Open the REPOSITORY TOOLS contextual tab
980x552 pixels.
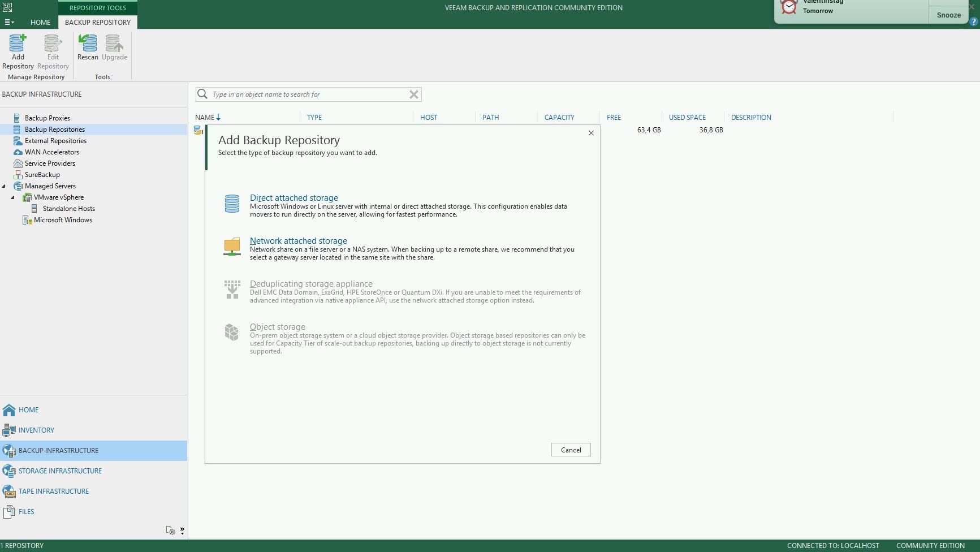tap(98, 8)
